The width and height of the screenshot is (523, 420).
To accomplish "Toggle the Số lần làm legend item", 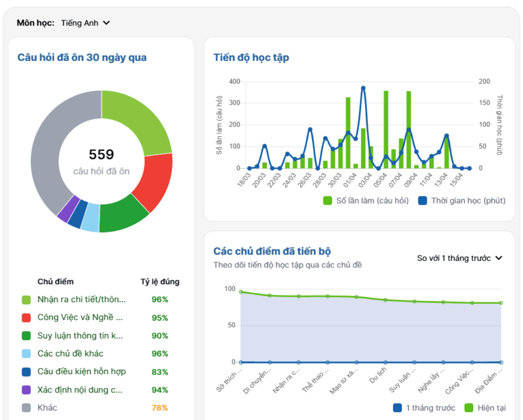I will click(x=366, y=201).
